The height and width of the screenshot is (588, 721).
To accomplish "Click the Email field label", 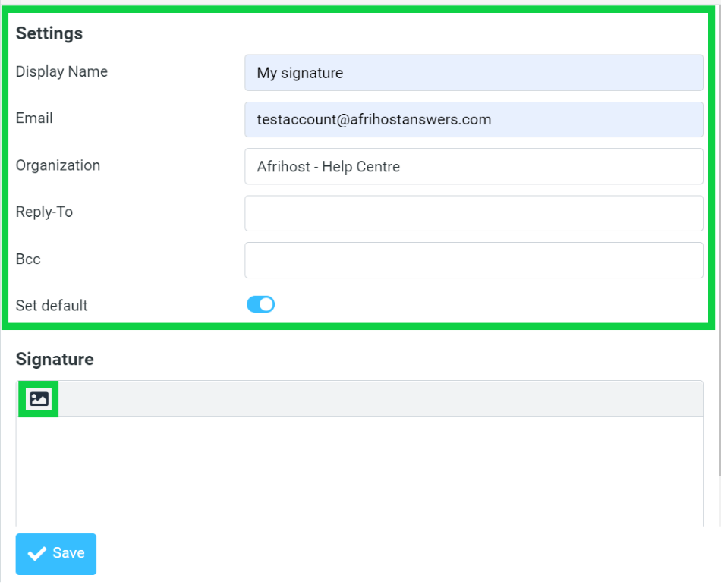I will pos(34,118).
